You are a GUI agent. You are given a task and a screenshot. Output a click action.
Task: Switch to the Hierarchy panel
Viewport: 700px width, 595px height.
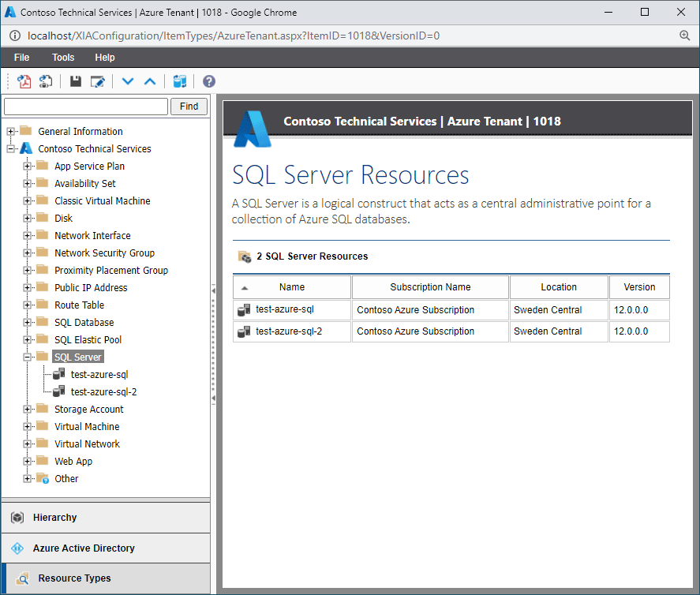106,518
